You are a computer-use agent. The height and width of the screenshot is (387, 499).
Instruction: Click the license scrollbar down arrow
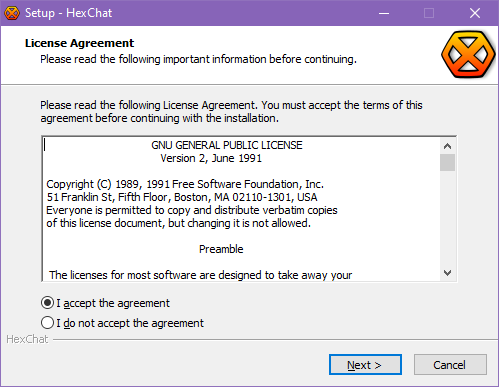coord(447,273)
